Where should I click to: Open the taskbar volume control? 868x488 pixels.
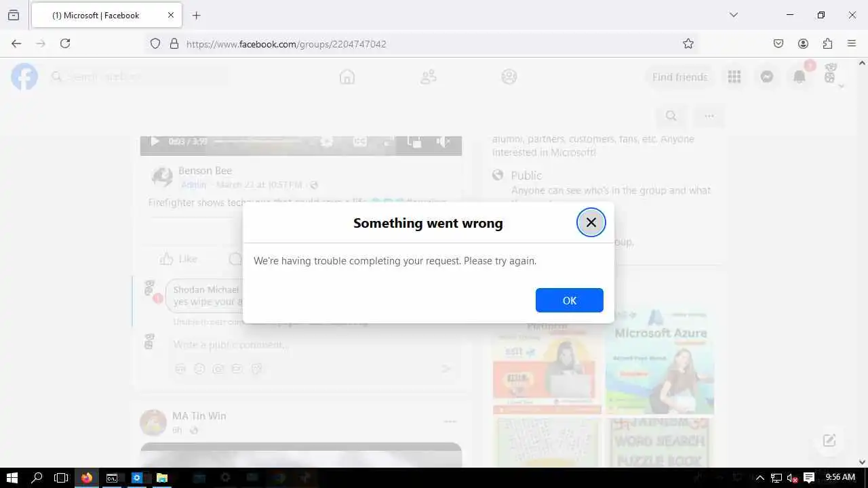pyautogui.click(x=792, y=478)
